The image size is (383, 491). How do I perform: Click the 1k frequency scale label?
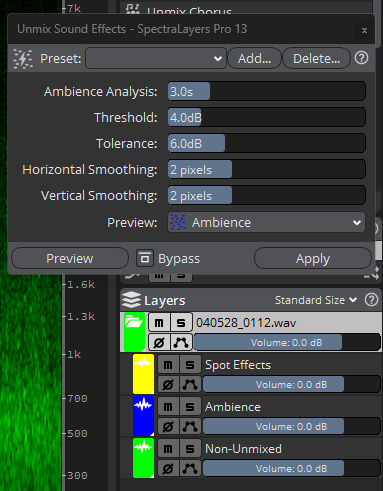(x=74, y=354)
